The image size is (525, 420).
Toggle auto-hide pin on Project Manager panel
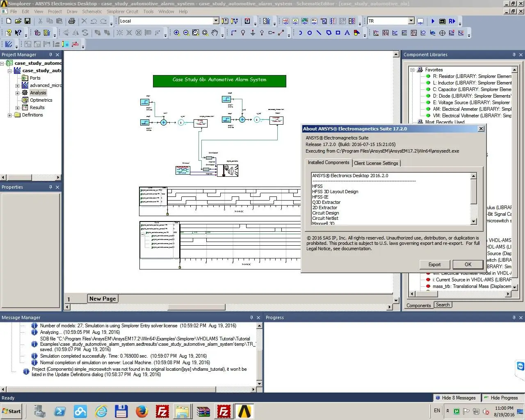pyautogui.click(x=50, y=55)
